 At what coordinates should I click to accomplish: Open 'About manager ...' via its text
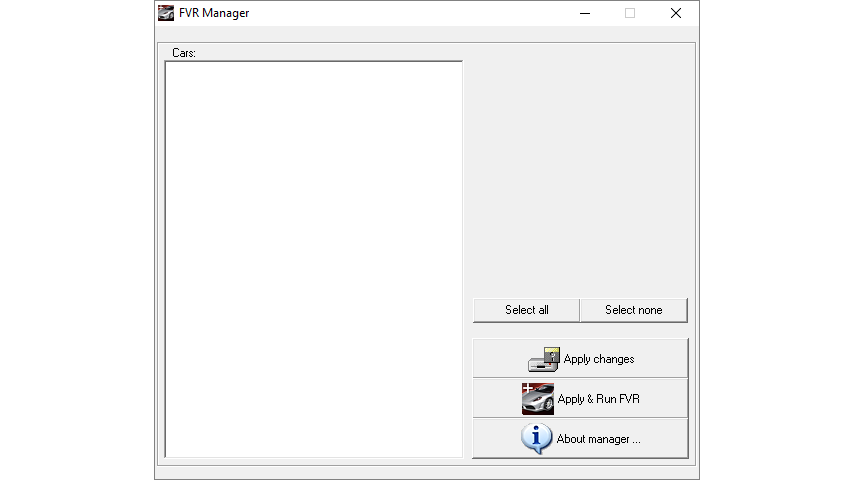pos(598,439)
